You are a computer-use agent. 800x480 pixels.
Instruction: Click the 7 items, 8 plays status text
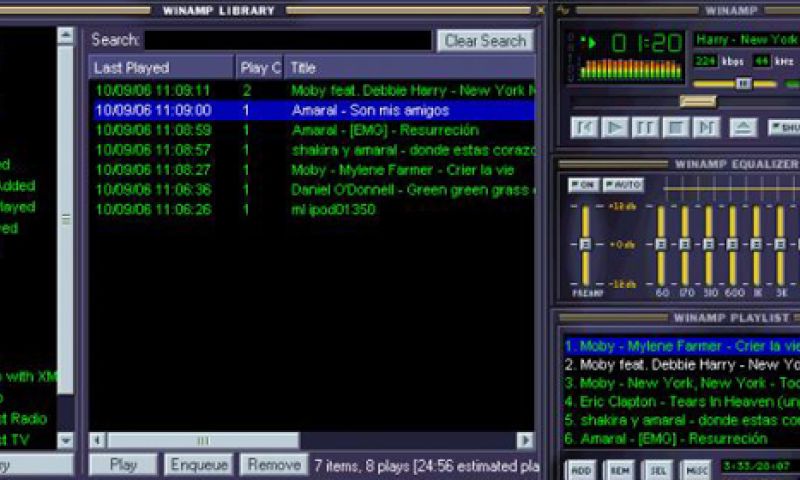point(426,466)
